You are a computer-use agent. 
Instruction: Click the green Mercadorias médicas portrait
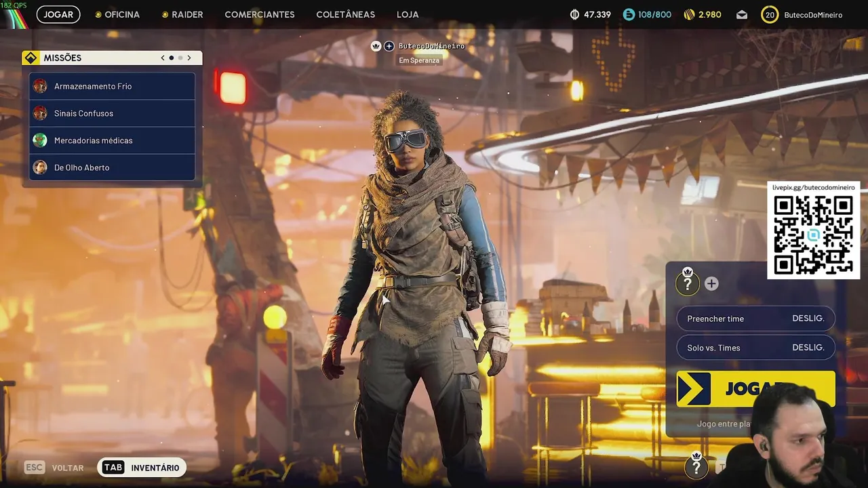click(x=40, y=140)
